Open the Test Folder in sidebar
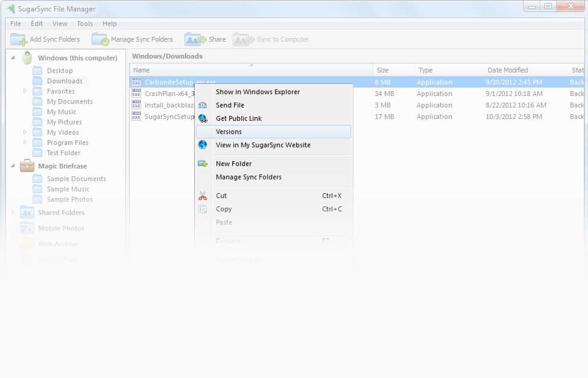 click(63, 153)
